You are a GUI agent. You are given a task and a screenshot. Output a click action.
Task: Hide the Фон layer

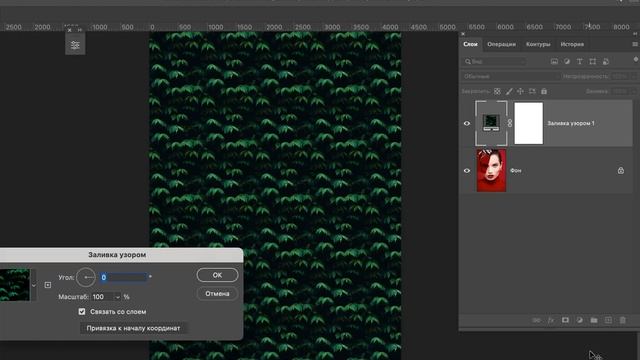467,171
